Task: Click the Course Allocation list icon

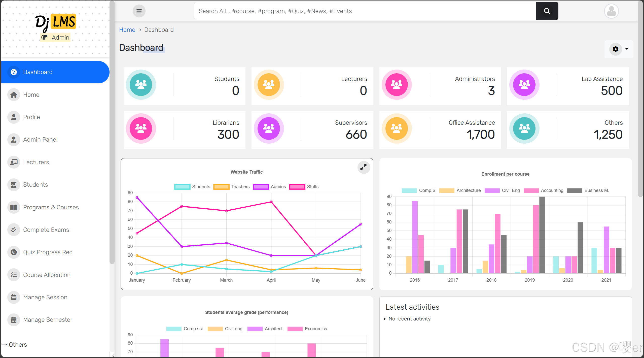Action: point(14,275)
